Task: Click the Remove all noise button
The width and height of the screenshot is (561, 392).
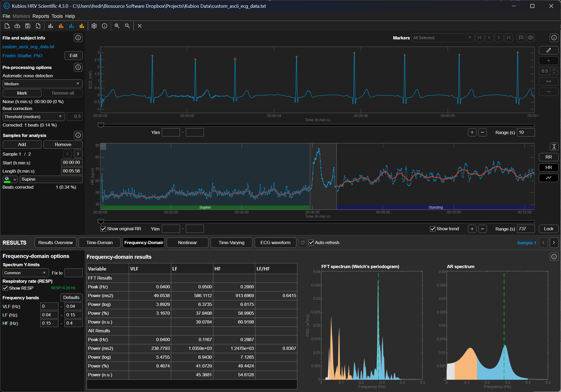Action: tap(63, 93)
